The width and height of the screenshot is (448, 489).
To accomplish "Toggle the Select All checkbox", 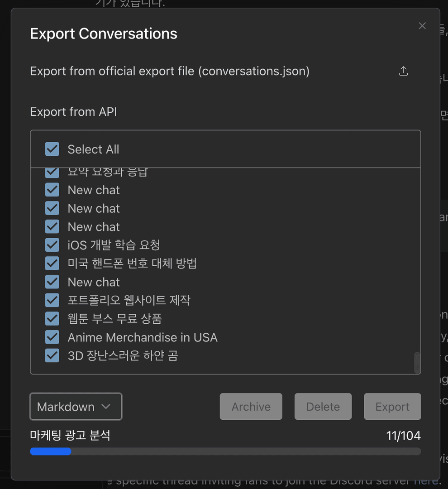I will [52, 149].
